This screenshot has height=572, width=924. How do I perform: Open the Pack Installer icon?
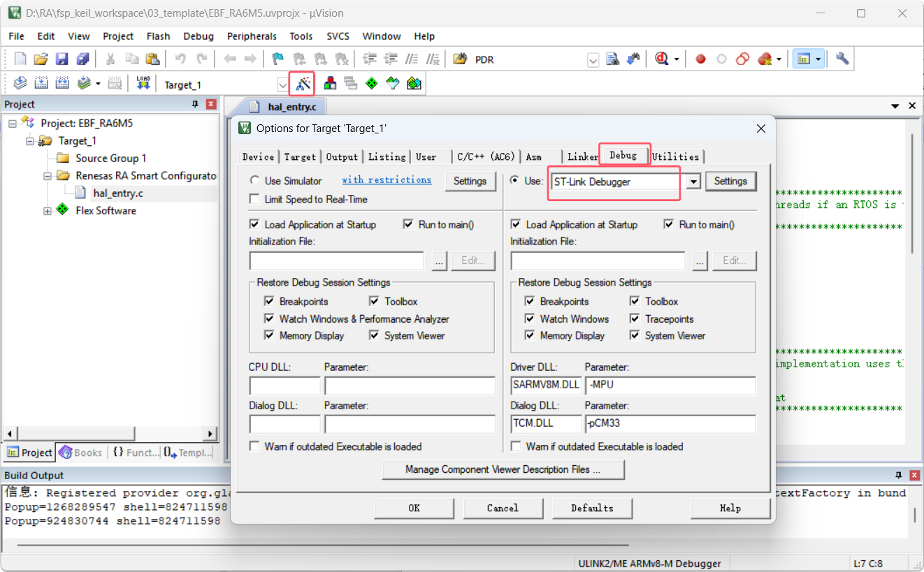click(x=414, y=84)
